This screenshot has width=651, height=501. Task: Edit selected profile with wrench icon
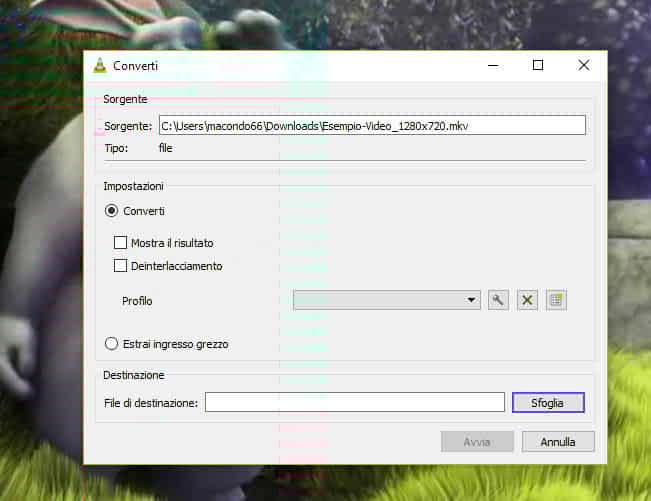pos(498,300)
